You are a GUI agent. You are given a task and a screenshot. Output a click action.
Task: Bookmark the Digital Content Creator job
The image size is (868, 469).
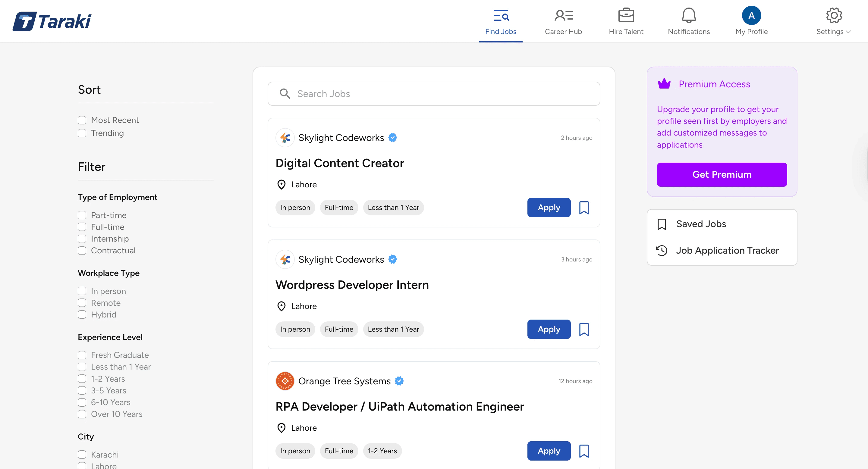[584, 208]
